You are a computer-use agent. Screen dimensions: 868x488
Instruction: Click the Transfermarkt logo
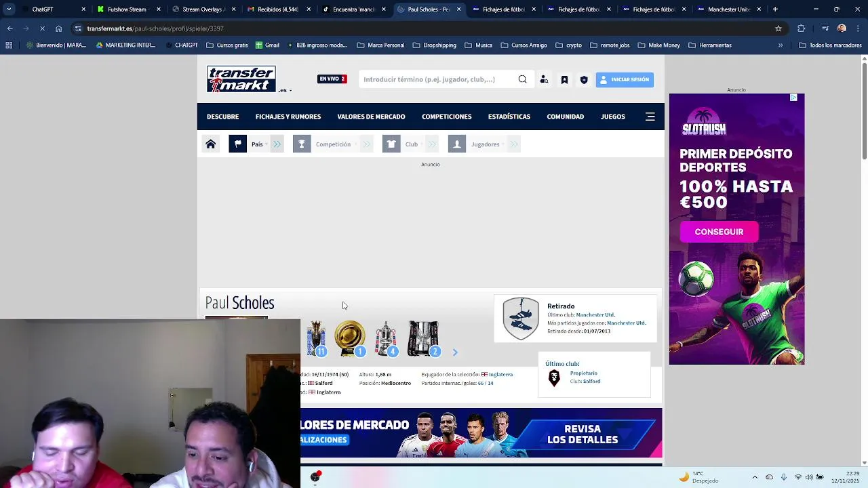[x=241, y=79]
